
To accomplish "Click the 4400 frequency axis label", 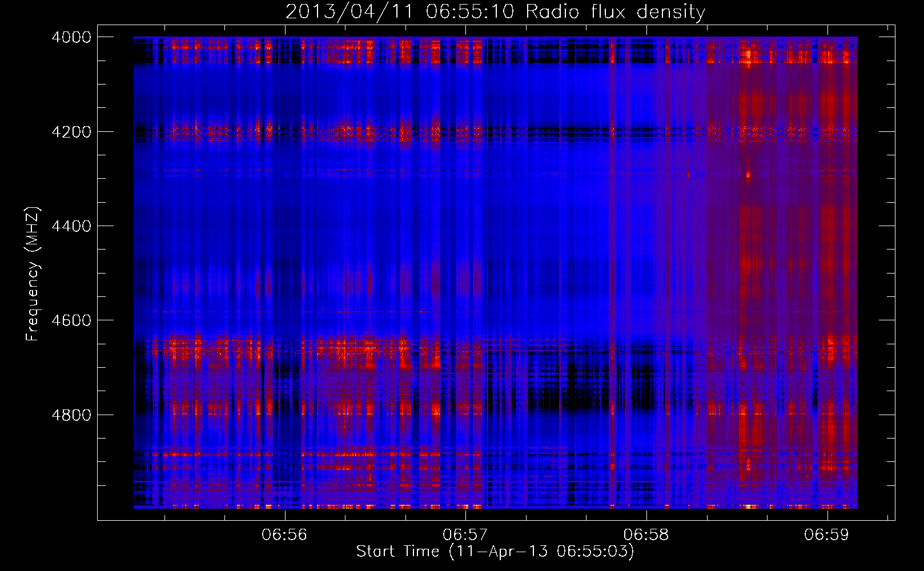I will click(71, 226).
